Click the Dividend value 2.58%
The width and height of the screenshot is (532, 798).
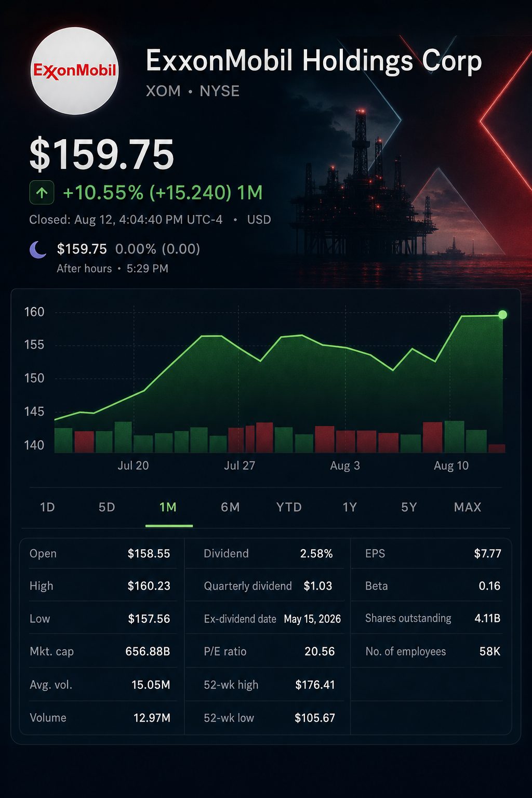tap(316, 554)
